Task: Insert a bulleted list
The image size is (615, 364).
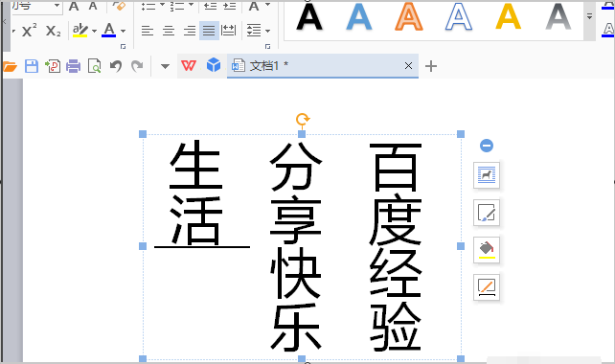Action: (148, 6)
